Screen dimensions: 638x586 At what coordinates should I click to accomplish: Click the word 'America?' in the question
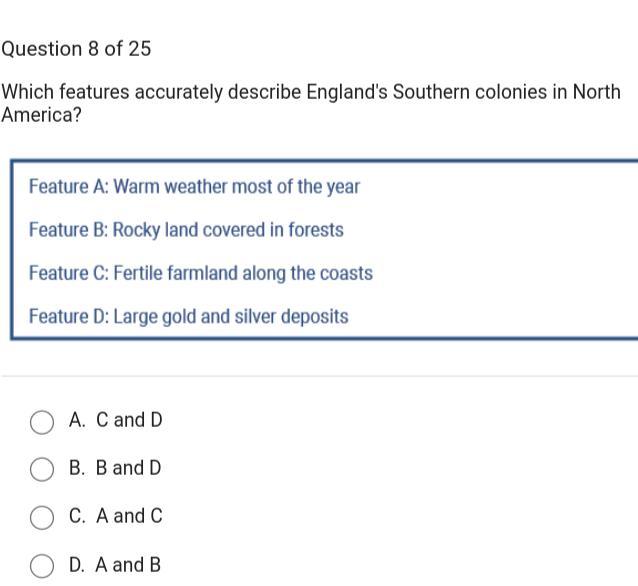tap(41, 115)
